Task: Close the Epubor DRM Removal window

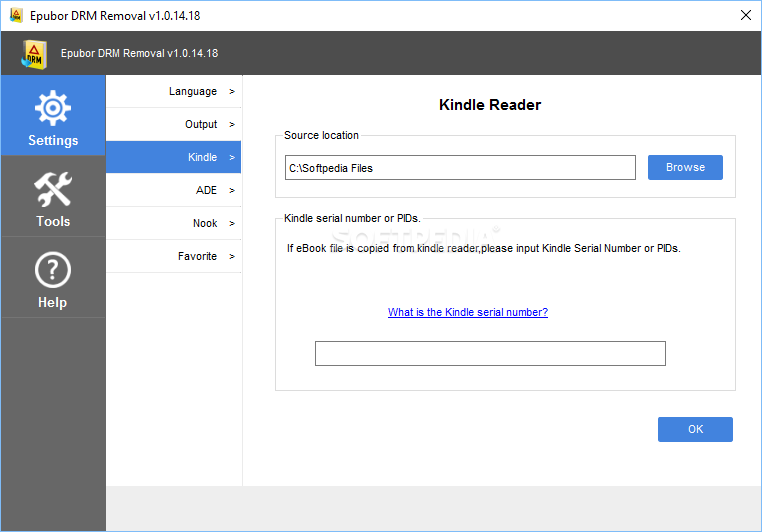Action: click(746, 15)
